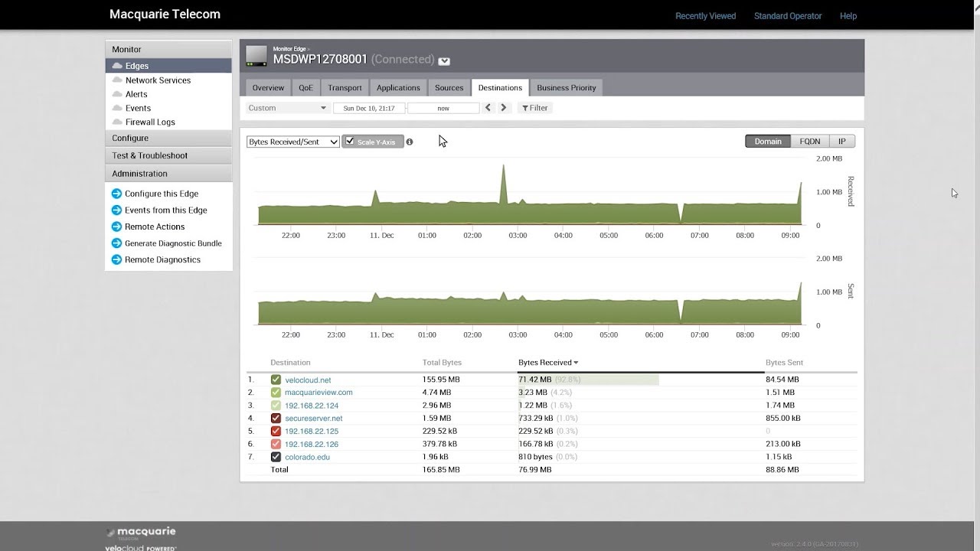The image size is (980, 551).
Task: Click the velocloud.net bytes received bar
Action: (589, 380)
